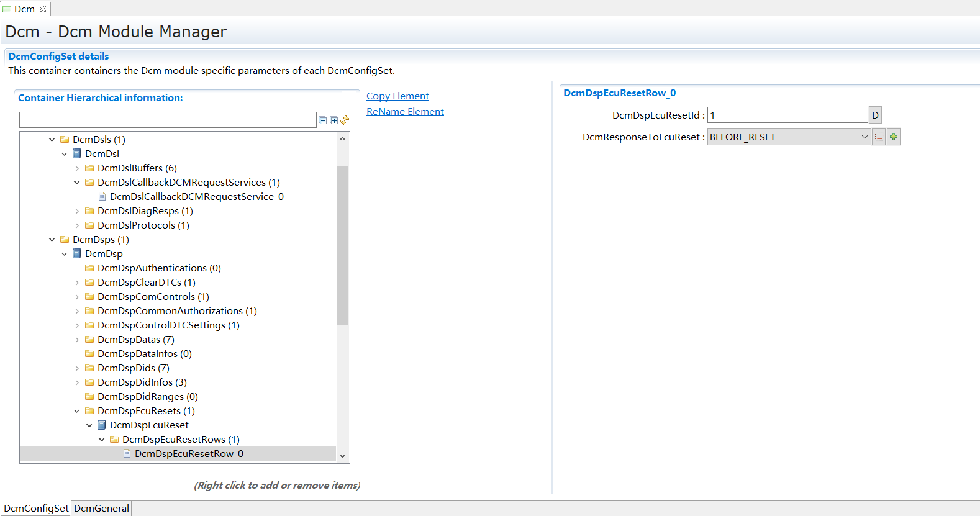Click the DcmDspEcuResetId input field
This screenshot has width=980, height=516.
click(x=787, y=115)
